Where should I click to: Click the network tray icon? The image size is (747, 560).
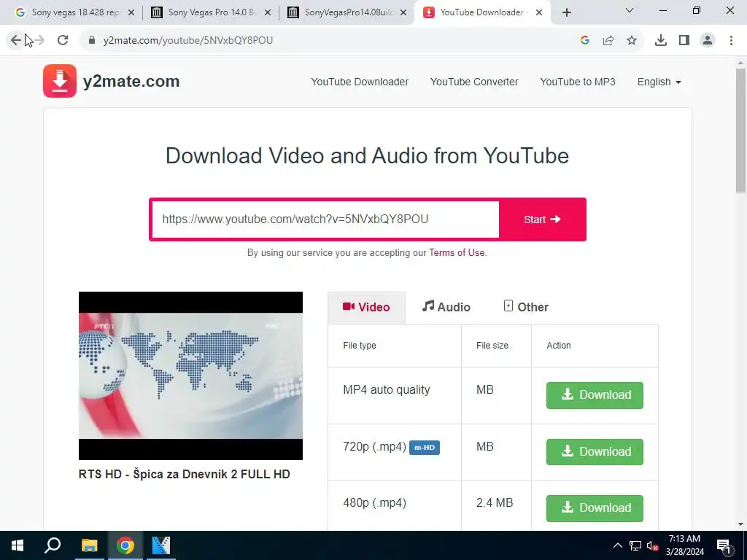tap(635, 545)
